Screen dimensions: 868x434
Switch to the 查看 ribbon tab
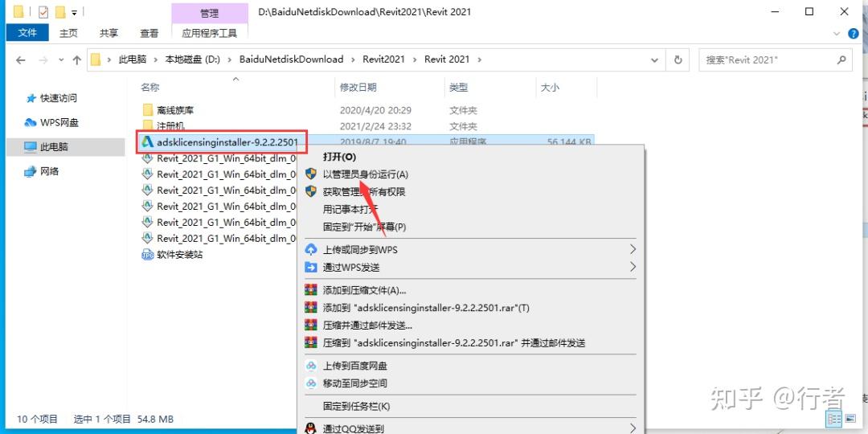pyautogui.click(x=149, y=33)
